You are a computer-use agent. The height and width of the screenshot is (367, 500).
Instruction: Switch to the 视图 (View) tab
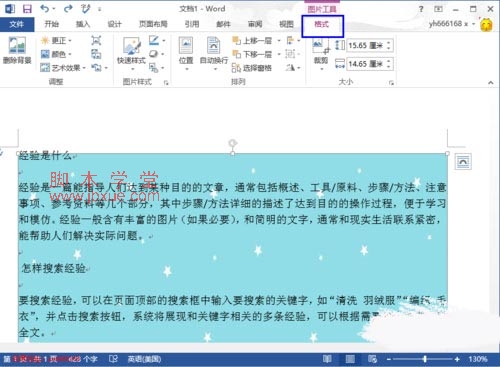click(x=286, y=24)
